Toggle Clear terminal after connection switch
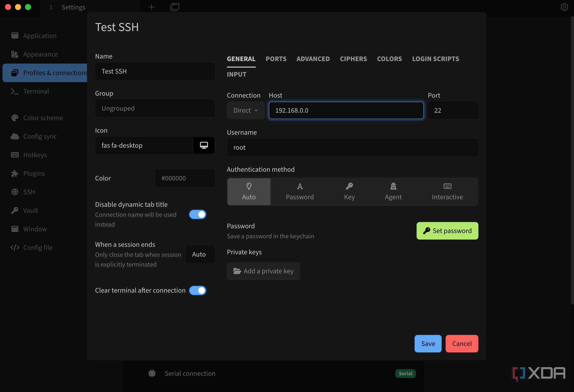This screenshot has width=574, height=392. 198,291
